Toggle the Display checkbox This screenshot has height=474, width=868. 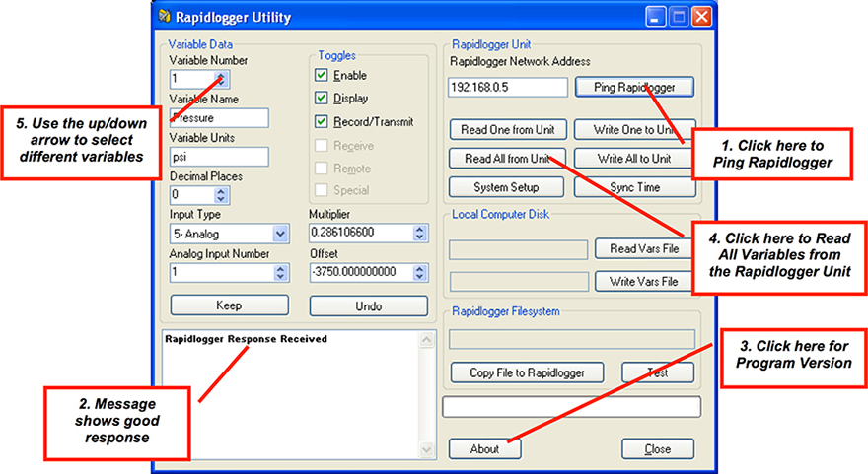pos(322,98)
